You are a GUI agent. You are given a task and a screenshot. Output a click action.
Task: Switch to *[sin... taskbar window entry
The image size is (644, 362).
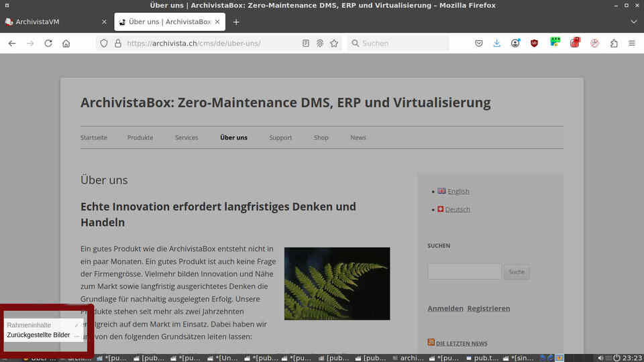tap(518, 358)
